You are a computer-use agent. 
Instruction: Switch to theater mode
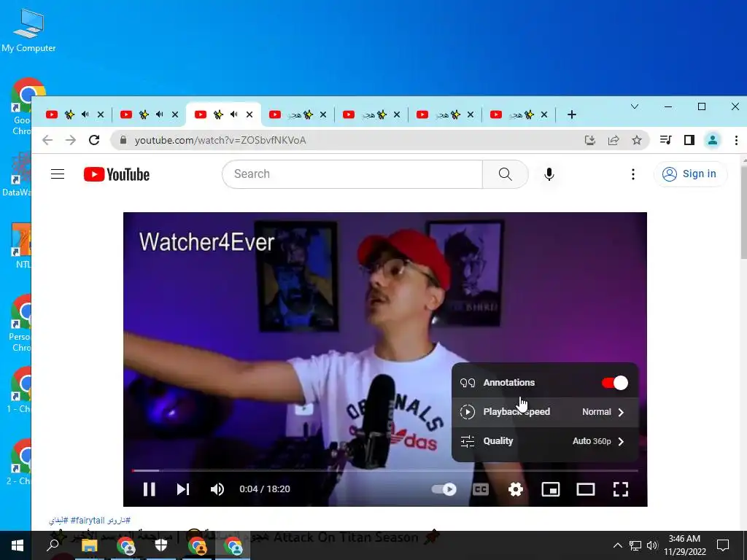coord(586,489)
